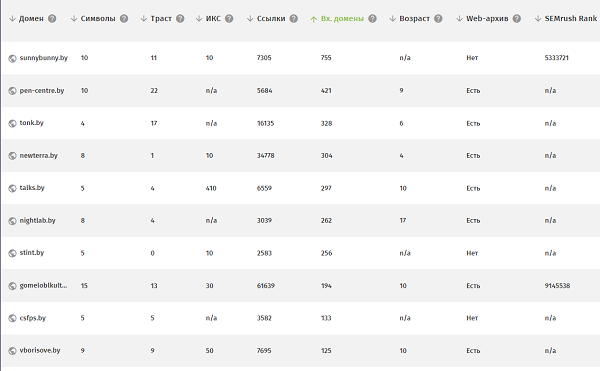Select links count 2583 for stint.by

[x=264, y=253]
